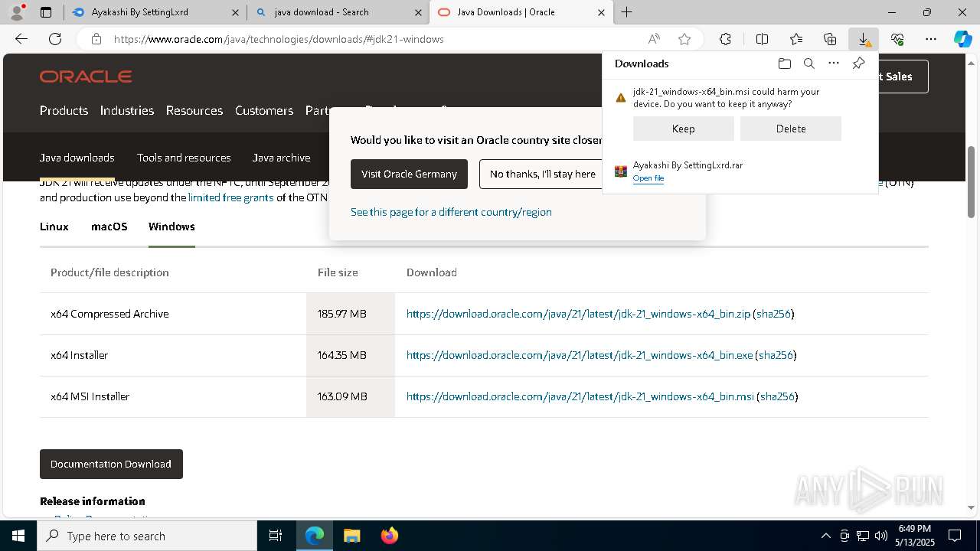View site information lock icon

(x=96, y=39)
